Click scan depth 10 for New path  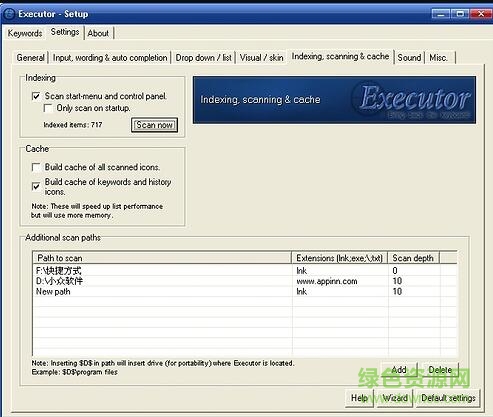tap(414, 292)
